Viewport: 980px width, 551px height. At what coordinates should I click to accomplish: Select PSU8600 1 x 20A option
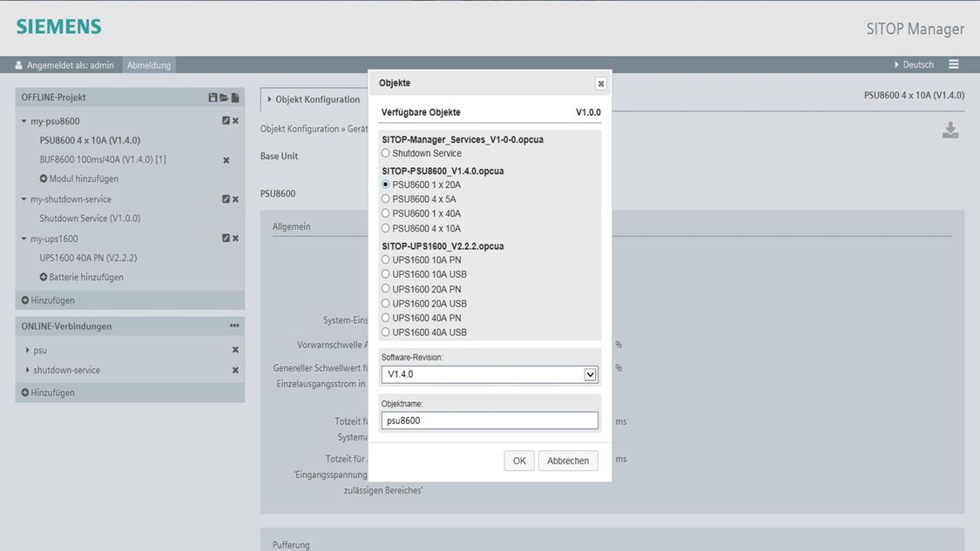click(386, 185)
